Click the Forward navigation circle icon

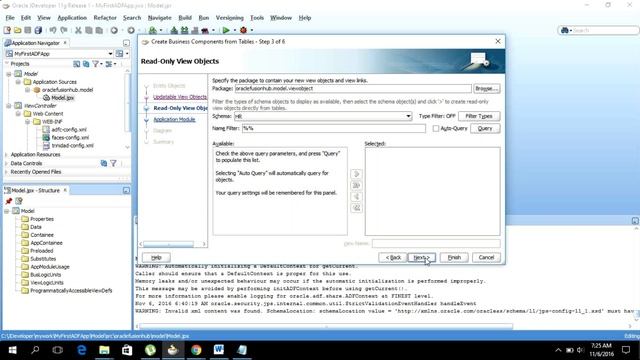coord(131,30)
